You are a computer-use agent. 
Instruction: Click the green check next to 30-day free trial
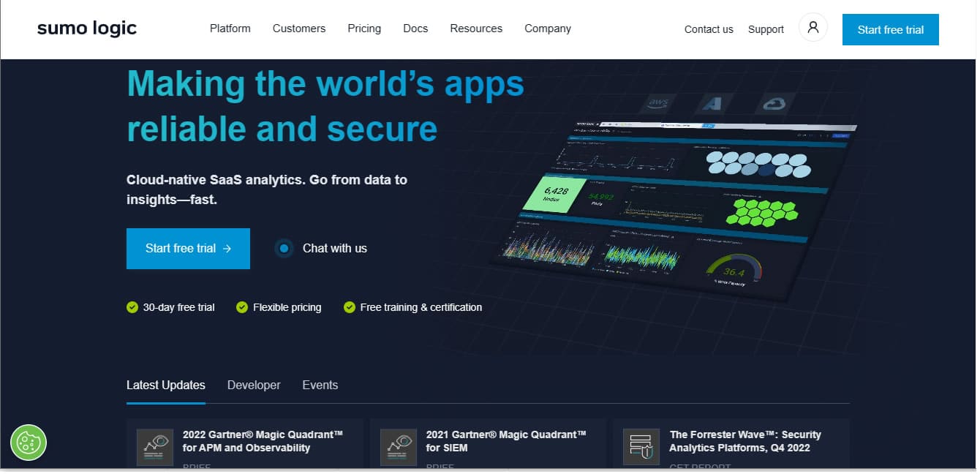132,307
